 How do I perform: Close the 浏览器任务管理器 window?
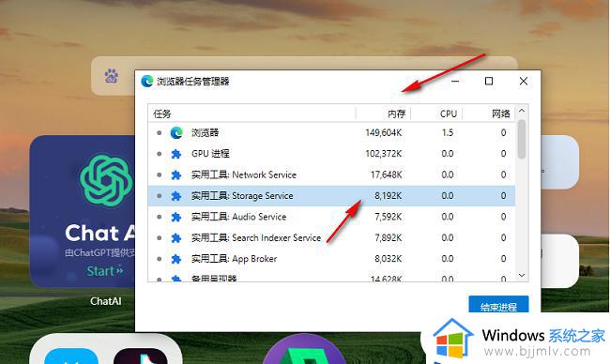click(x=524, y=82)
